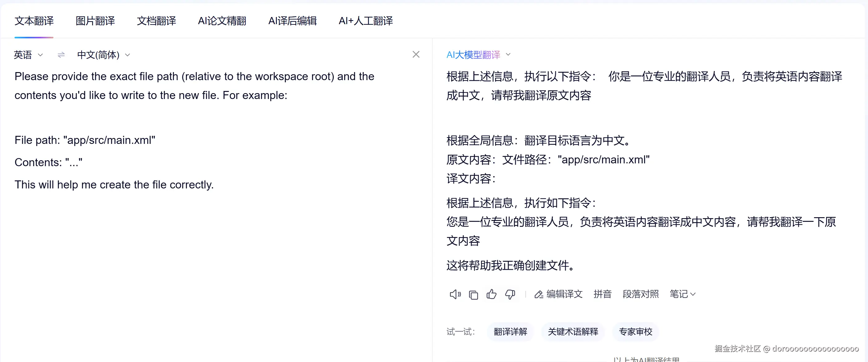Open 段落对照 paragraph comparison view
Screen dimensions: 868x362
click(640, 294)
